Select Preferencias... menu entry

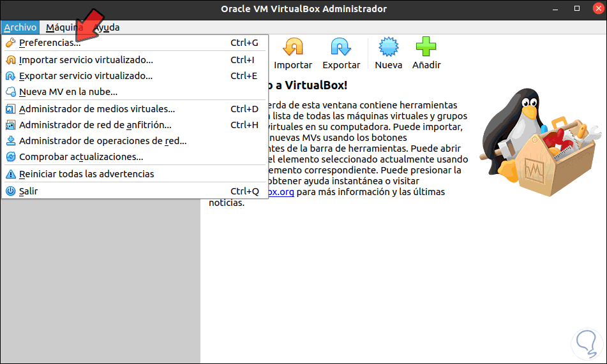point(135,43)
